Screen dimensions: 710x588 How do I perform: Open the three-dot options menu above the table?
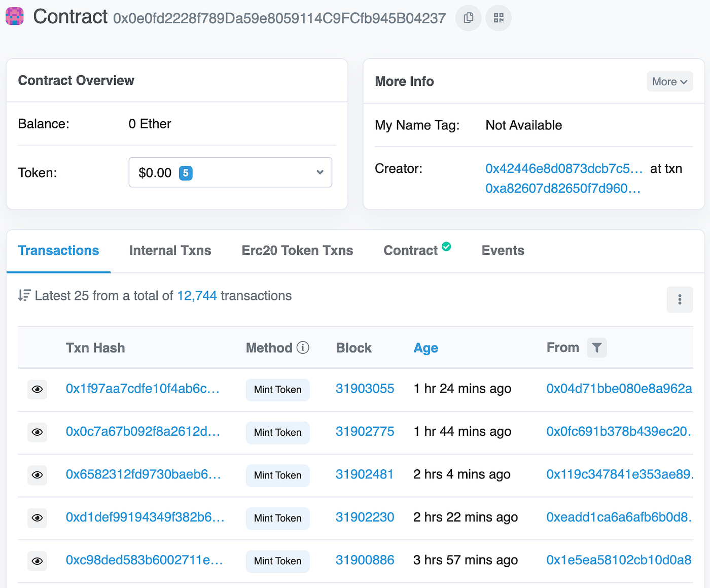coord(680,299)
